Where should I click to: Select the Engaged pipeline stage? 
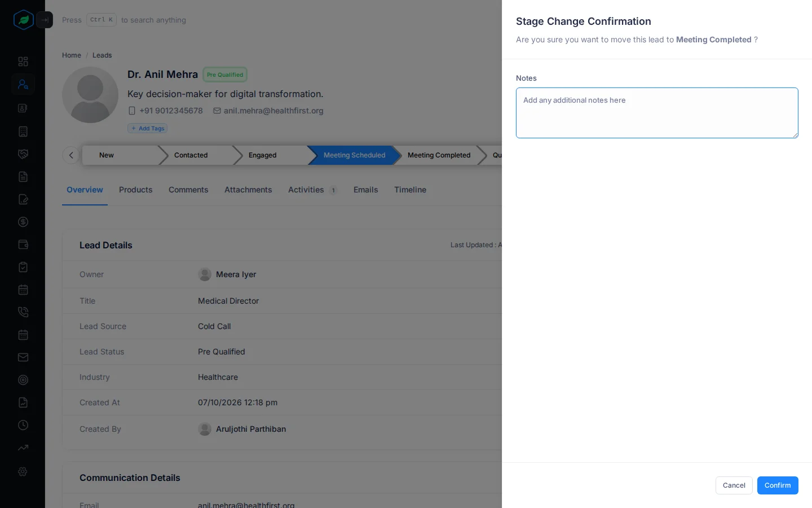click(271, 155)
